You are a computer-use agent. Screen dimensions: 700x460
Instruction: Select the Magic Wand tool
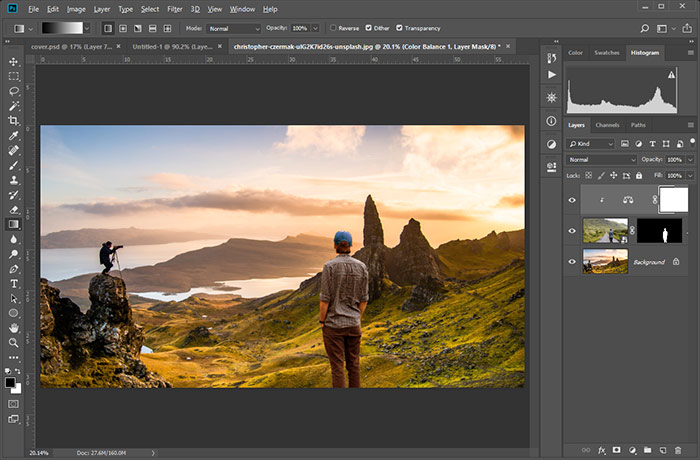click(14, 106)
